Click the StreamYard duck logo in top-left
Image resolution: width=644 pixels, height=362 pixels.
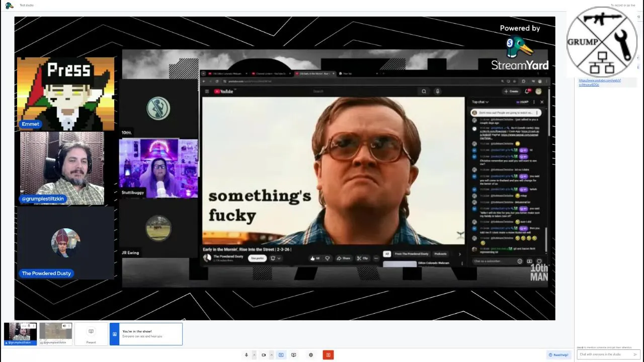pyautogui.click(x=9, y=6)
